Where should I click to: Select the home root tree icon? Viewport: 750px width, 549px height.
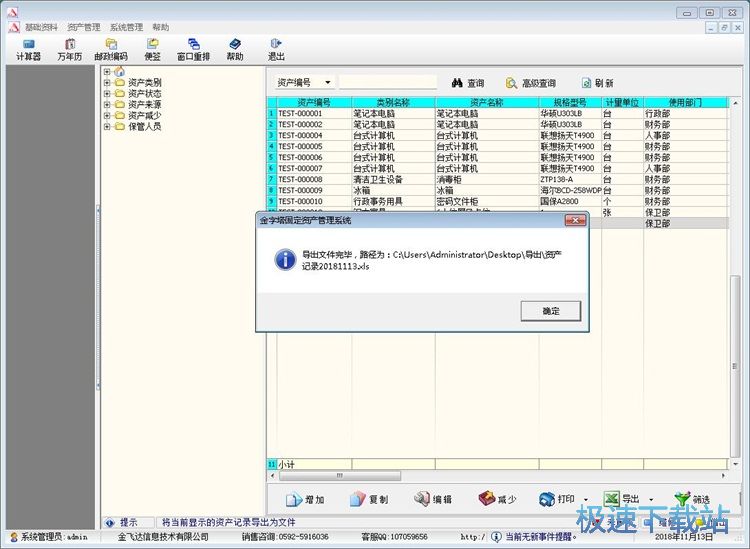tap(120, 72)
